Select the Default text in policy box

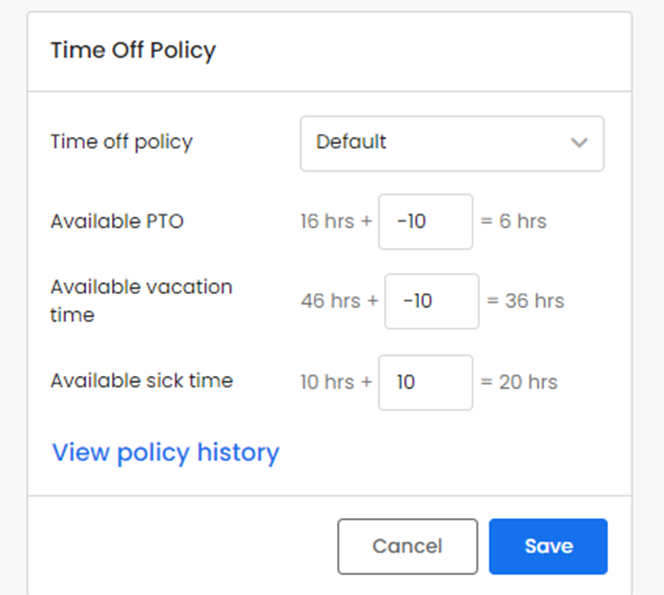point(351,143)
